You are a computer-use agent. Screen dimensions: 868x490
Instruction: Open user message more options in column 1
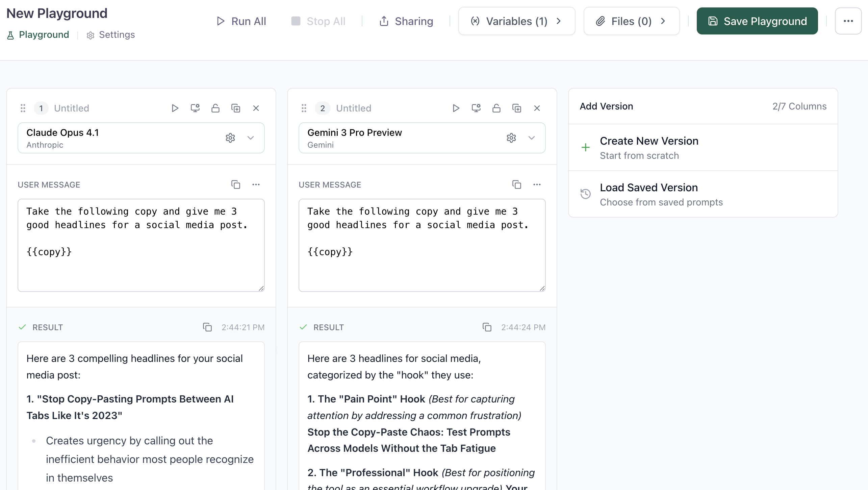pyautogui.click(x=256, y=185)
